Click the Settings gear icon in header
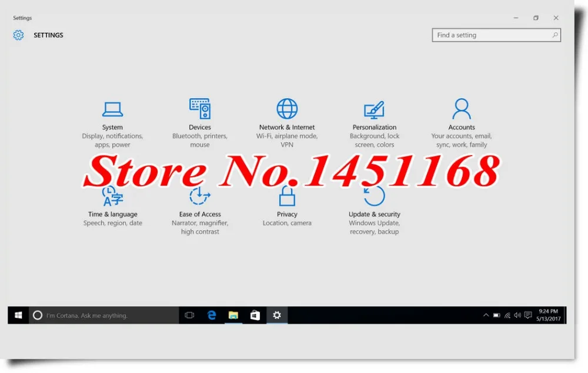 [18, 35]
